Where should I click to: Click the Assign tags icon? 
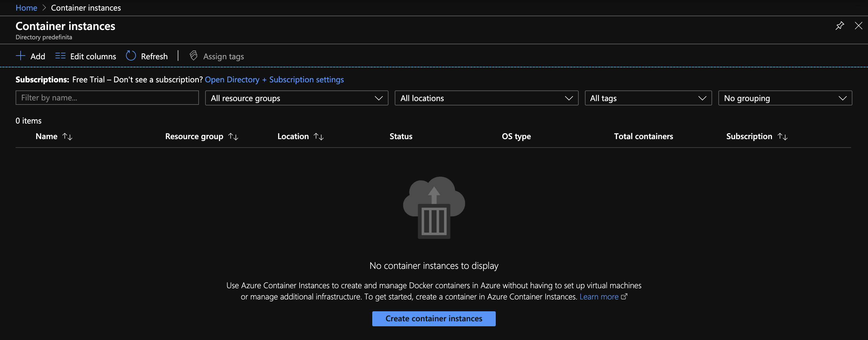coord(193,56)
